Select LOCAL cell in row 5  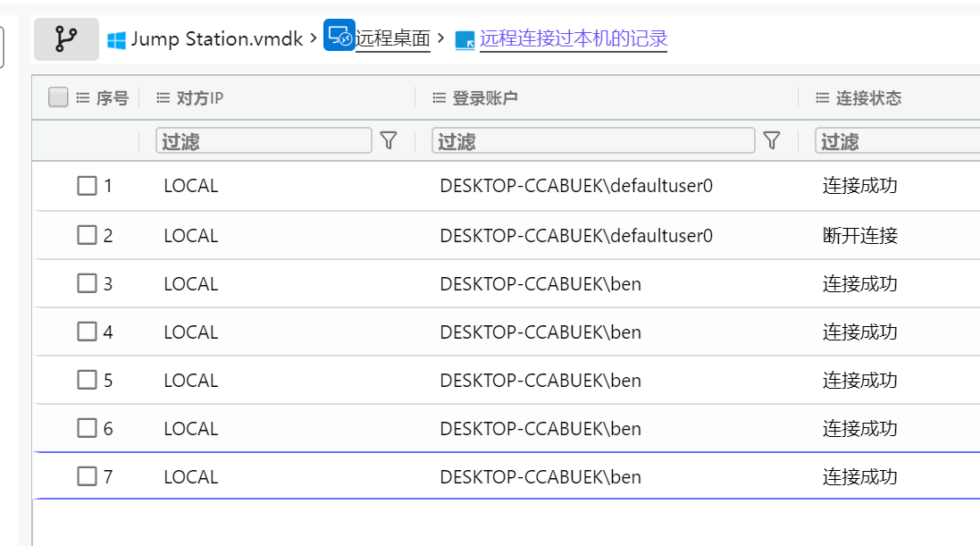[x=191, y=381]
